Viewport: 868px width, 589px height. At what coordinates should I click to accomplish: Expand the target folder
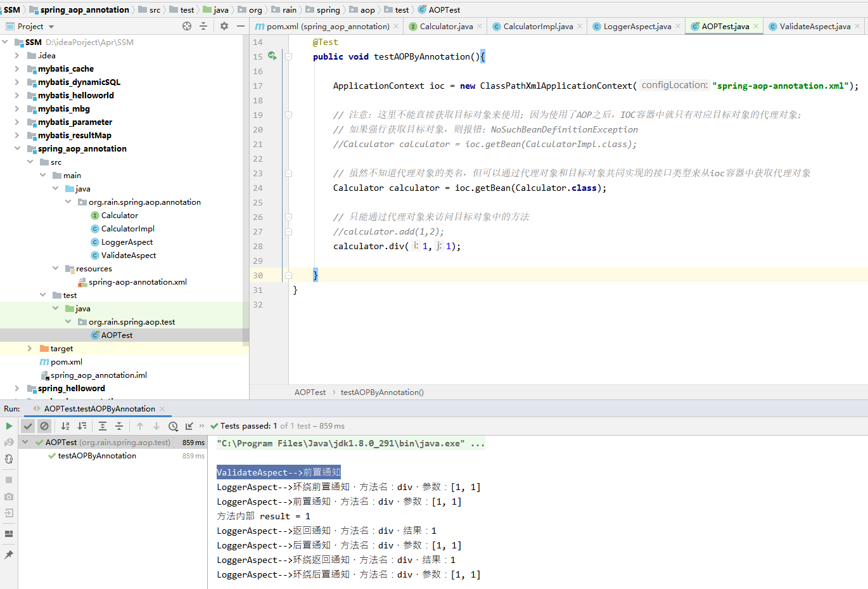click(x=30, y=348)
